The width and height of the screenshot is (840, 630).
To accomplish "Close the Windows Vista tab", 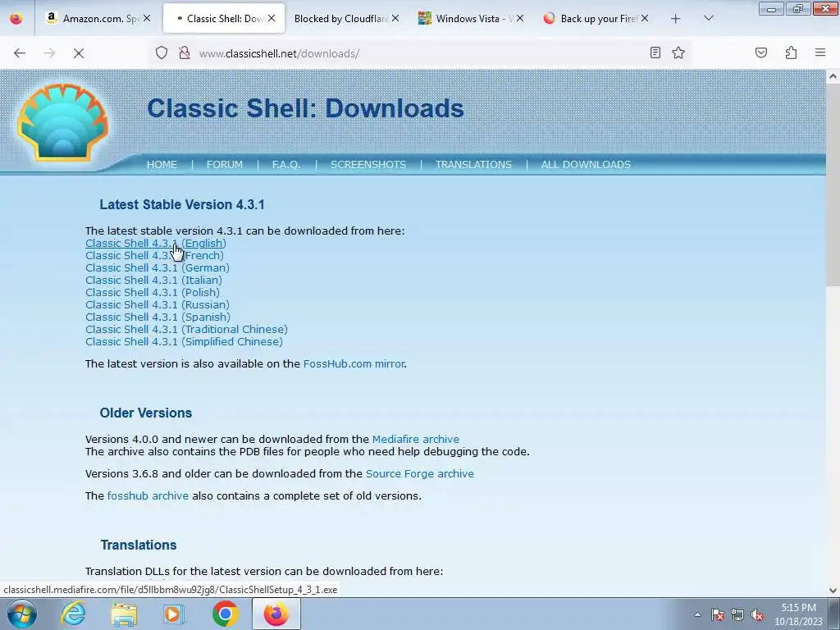I will click(519, 18).
